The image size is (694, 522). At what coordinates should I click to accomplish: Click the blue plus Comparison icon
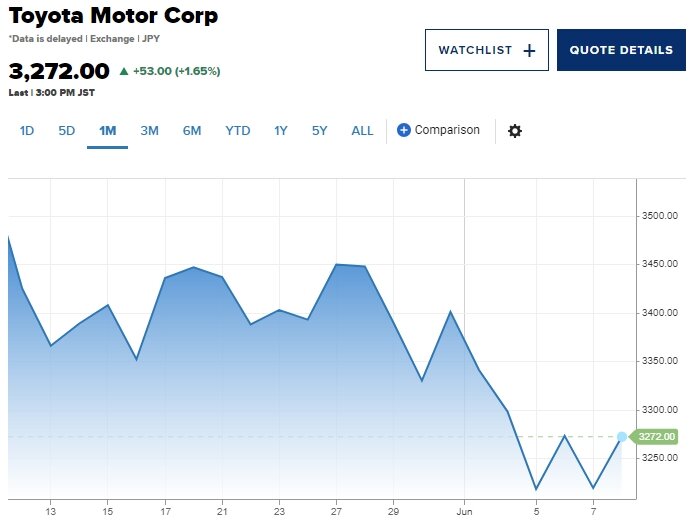[403, 130]
